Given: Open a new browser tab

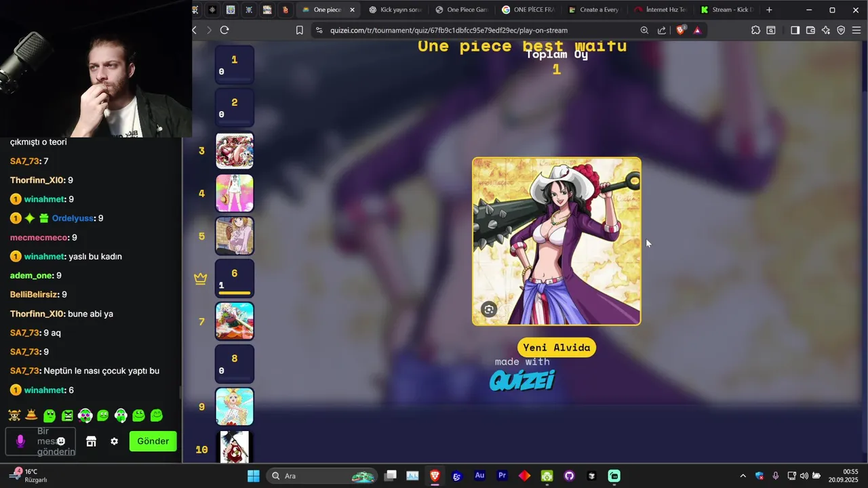Looking at the screenshot, I should [769, 9].
